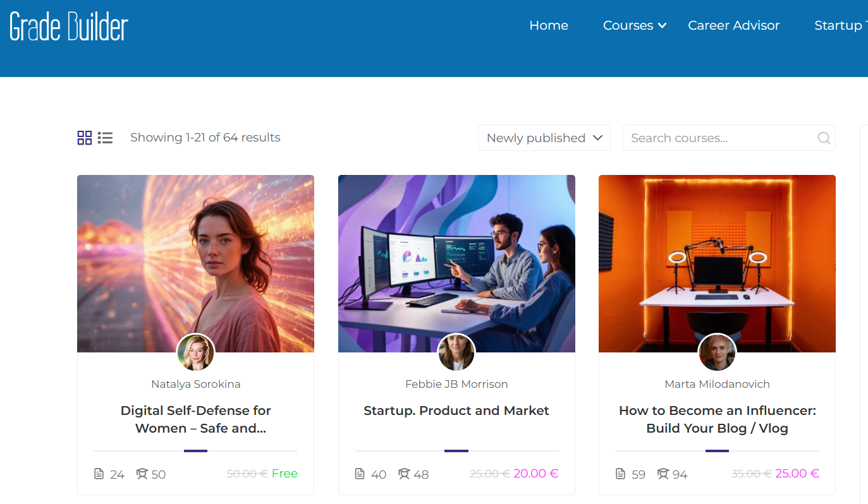Visit Natalya Sorokina's instructor name link
Image resolution: width=868 pixels, height=504 pixels.
pyautogui.click(x=196, y=384)
